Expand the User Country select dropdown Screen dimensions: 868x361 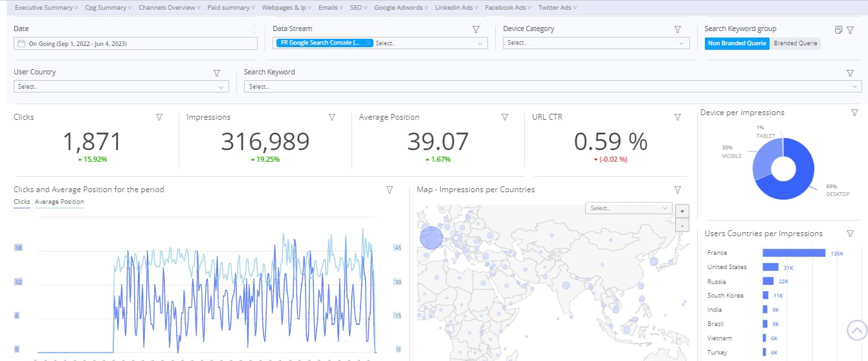point(121,87)
